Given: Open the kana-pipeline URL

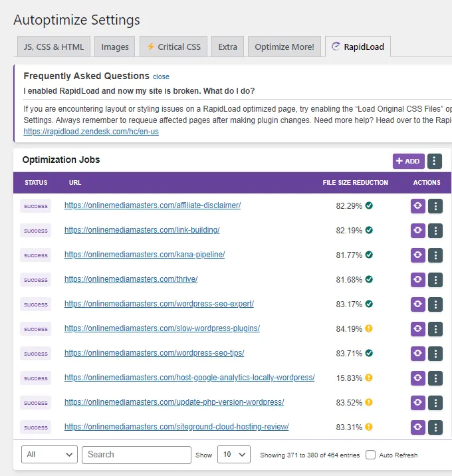Looking at the screenshot, I should (144, 255).
